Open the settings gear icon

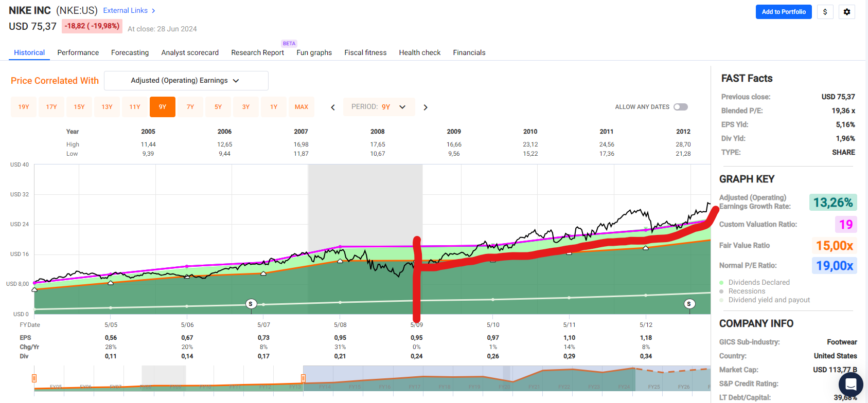pyautogui.click(x=847, y=12)
